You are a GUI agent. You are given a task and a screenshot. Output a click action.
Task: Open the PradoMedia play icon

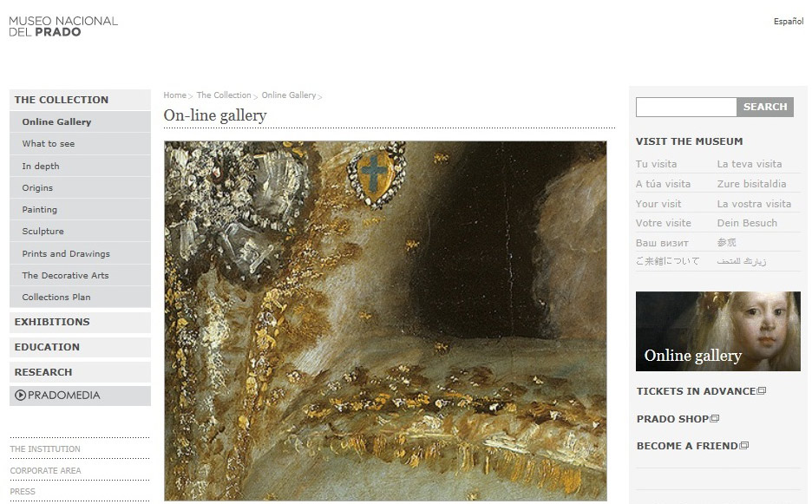(x=20, y=396)
